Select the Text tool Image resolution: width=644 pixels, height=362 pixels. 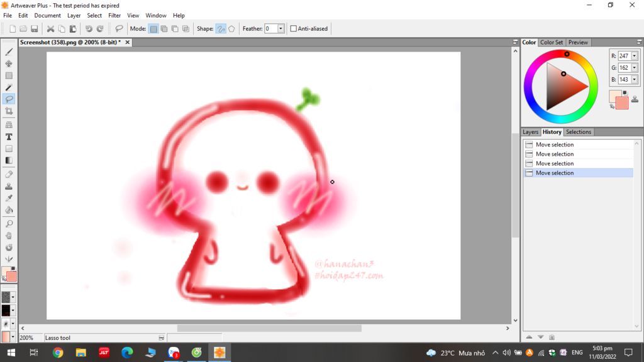tap(9, 136)
